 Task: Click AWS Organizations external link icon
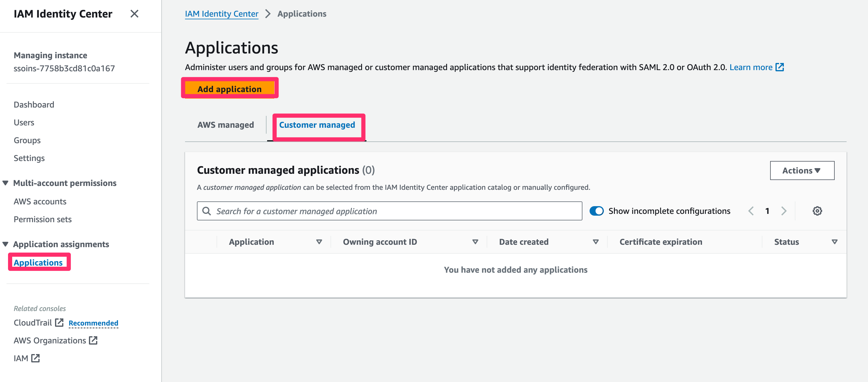tap(93, 340)
